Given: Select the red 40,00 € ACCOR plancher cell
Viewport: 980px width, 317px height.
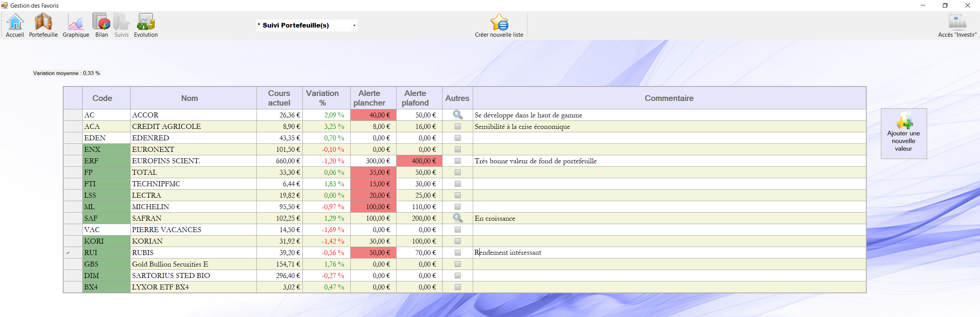Looking at the screenshot, I should click(373, 115).
